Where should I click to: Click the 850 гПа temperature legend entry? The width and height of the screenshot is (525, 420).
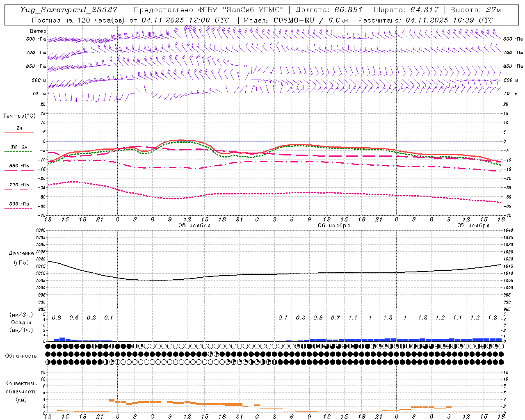coord(19,166)
